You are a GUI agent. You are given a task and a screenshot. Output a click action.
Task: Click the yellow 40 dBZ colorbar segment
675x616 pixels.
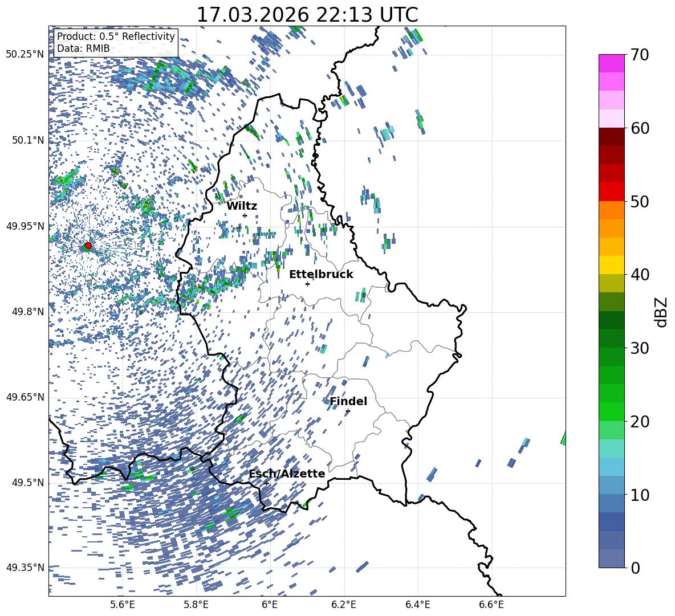612,265
